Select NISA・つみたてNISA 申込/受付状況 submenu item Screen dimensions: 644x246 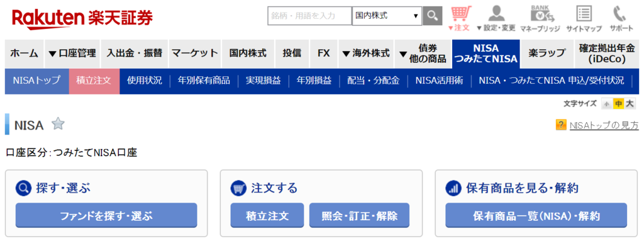(x=551, y=81)
